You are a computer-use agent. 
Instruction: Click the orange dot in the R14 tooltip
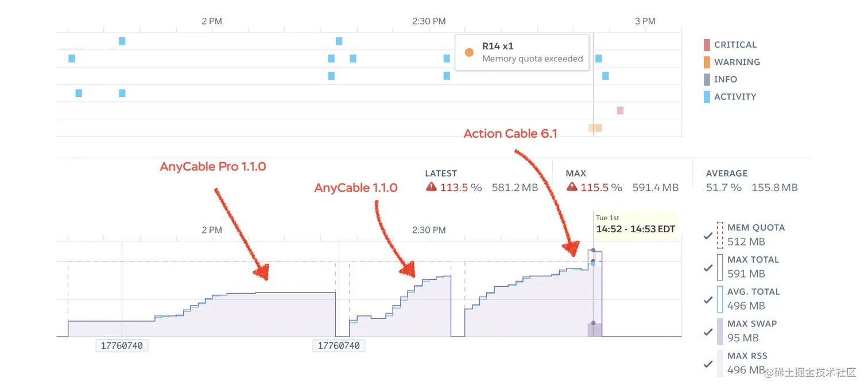pyautogui.click(x=470, y=52)
